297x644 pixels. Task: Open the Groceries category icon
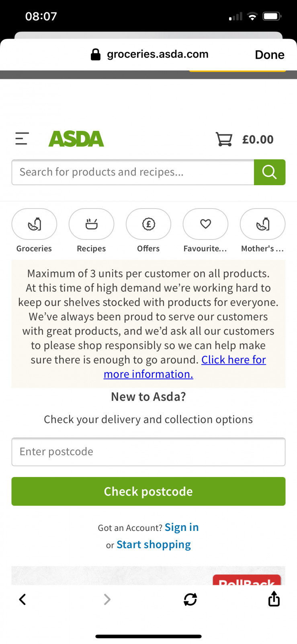pos(34,224)
